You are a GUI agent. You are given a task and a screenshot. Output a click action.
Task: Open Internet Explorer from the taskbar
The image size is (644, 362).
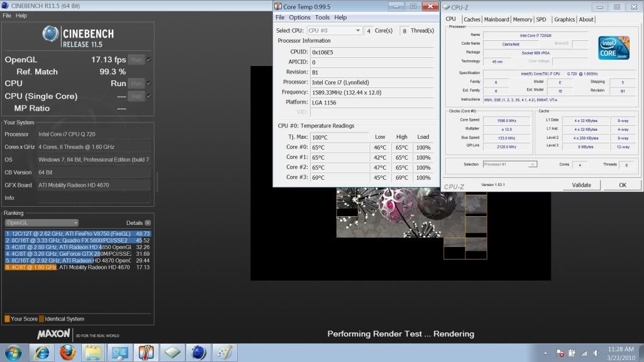(42, 353)
